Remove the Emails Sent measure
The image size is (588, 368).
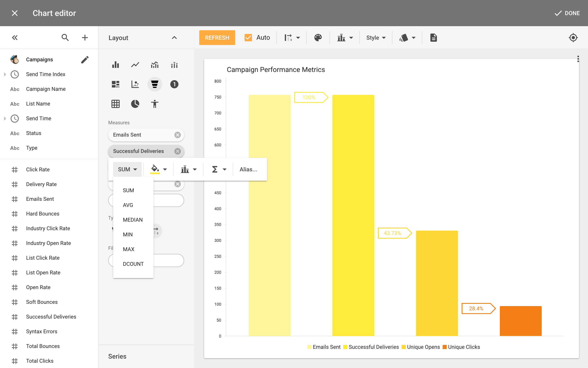point(178,135)
